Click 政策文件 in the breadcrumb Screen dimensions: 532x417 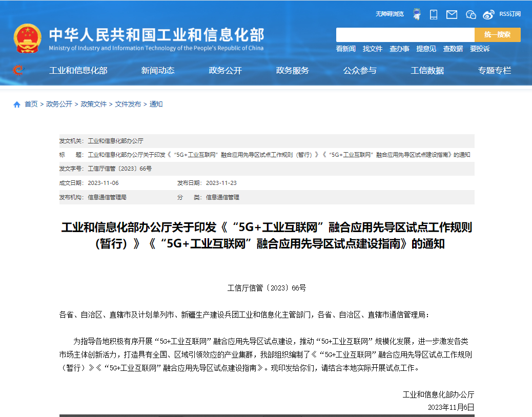pos(94,104)
